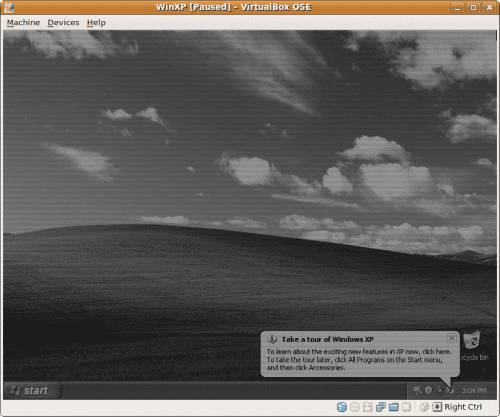500x417 pixels.
Task: Click the 3:04 PM taskbar clock
Action: pyautogui.click(x=474, y=391)
